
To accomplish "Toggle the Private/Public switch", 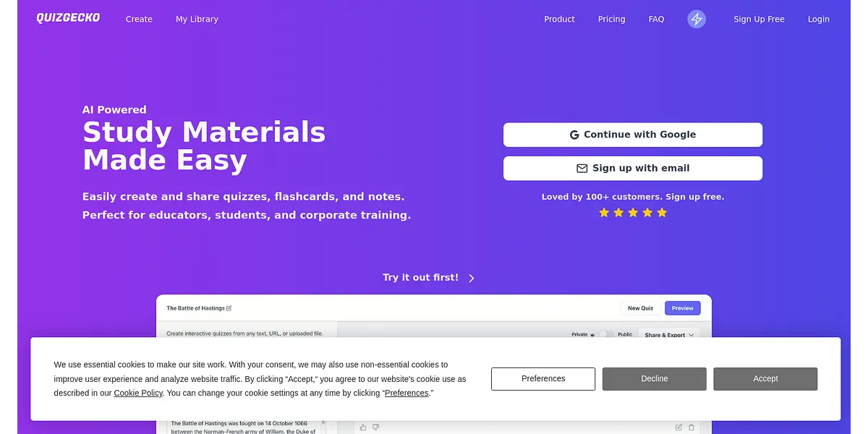I will pyautogui.click(x=606, y=334).
